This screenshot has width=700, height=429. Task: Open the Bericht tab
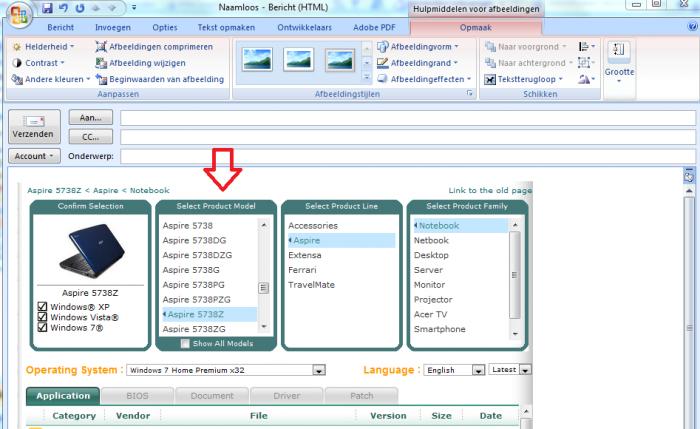pos(60,27)
